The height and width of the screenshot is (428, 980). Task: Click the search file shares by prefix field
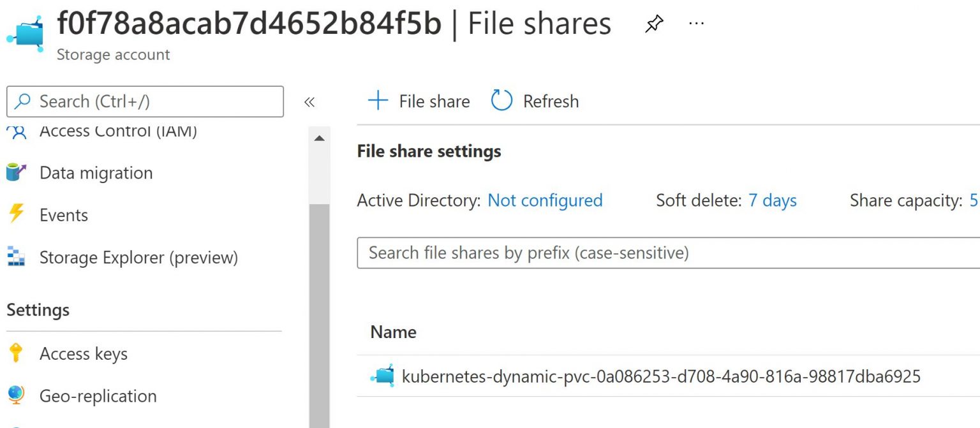(x=574, y=253)
